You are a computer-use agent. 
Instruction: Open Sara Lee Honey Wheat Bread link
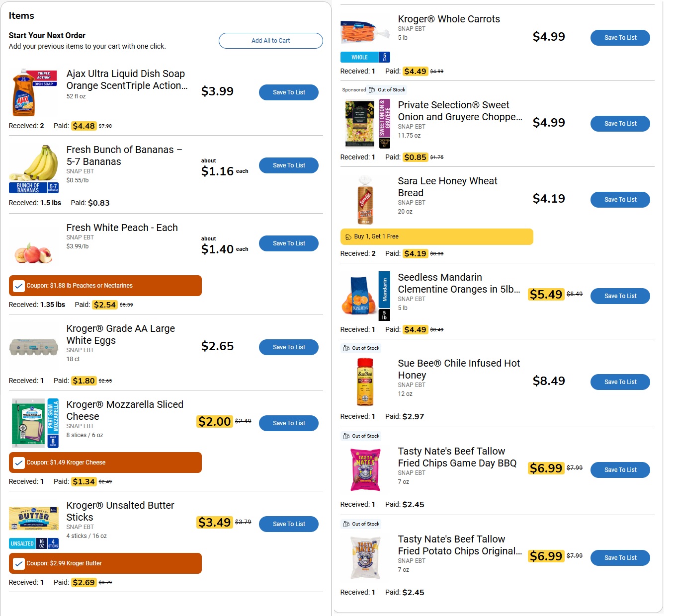(x=447, y=187)
